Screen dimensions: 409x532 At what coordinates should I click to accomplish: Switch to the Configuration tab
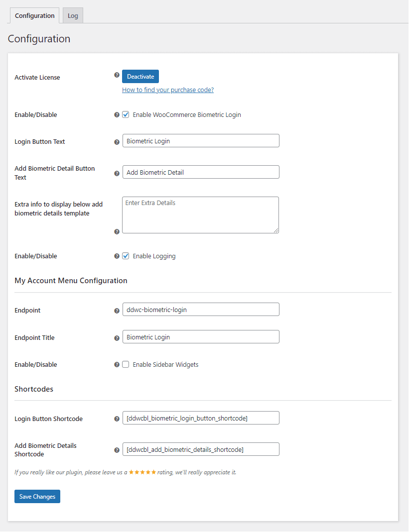(x=35, y=15)
